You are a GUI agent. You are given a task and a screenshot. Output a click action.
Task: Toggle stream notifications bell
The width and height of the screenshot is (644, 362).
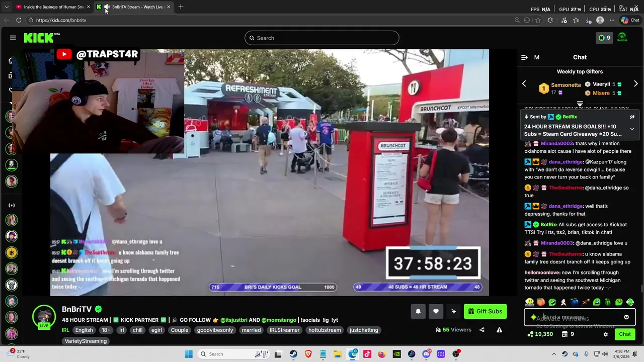[418, 311]
